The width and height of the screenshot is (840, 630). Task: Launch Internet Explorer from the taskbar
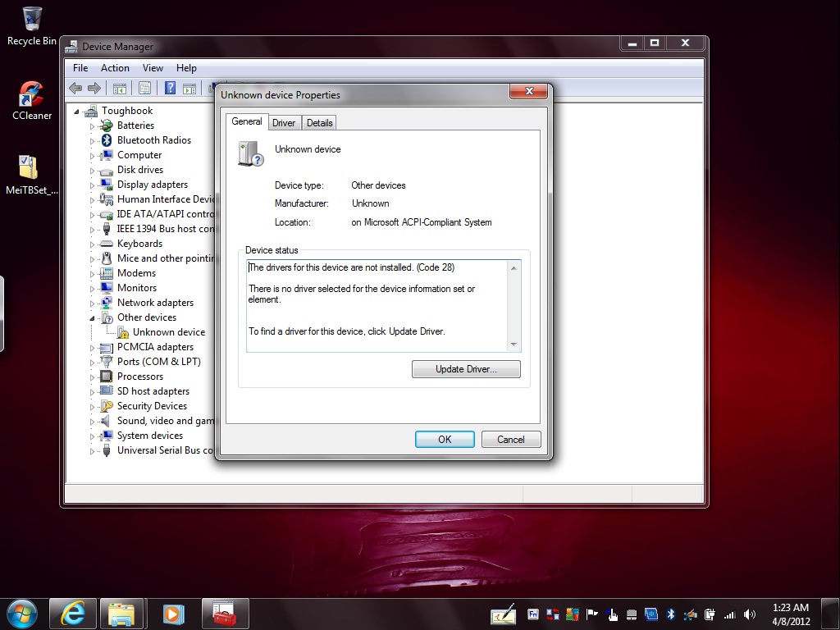click(73, 614)
